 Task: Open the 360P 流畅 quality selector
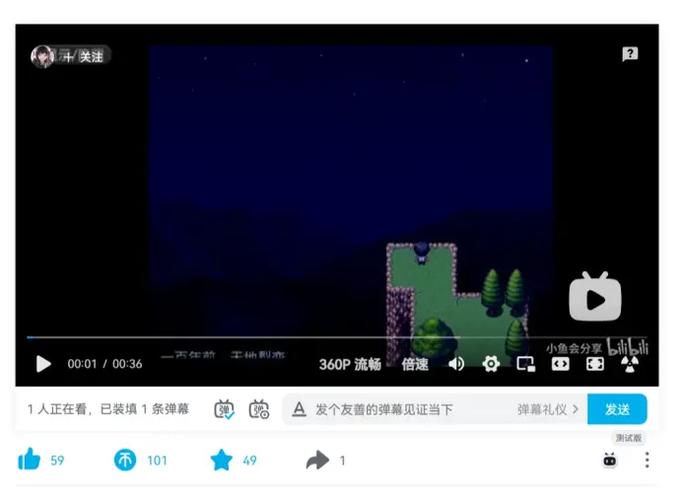(x=350, y=364)
